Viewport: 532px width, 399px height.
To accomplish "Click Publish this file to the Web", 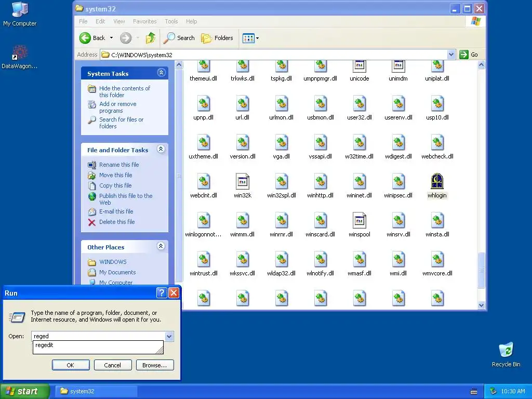I will click(x=126, y=199).
